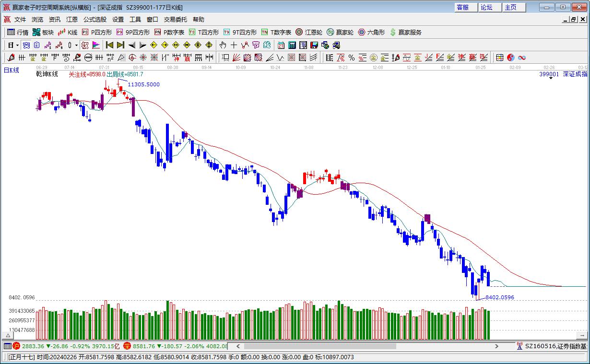Viewport: 590px width, 364px height.
Task: Click the 论坛 forum button
Action: tap(490, 7)
